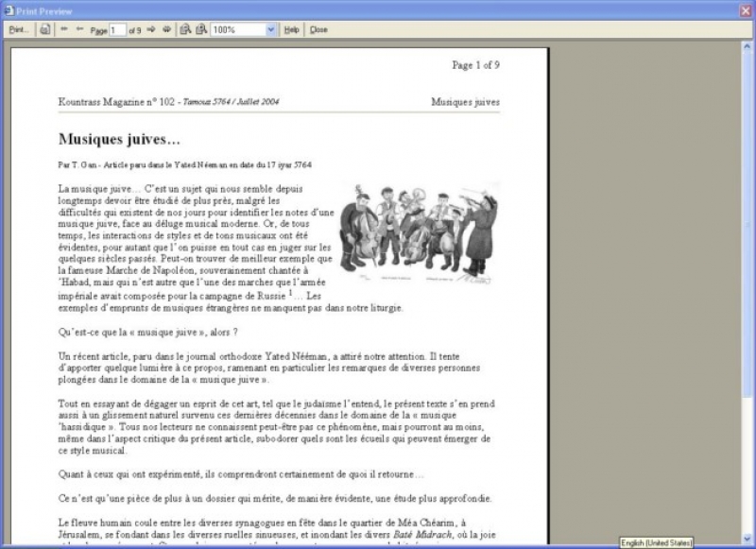Click the Print Preview title bar icon
Viewport: 756px width, 549px height.
click(9, 10)
